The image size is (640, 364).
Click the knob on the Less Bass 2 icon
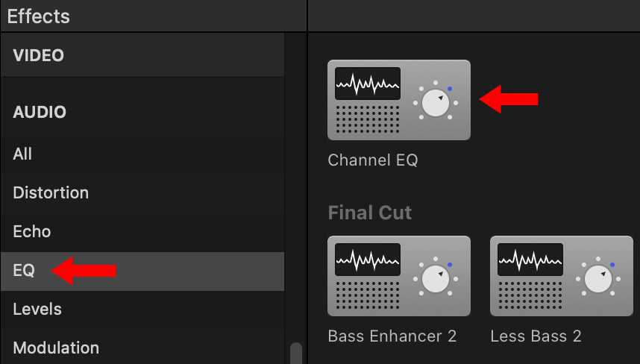click(598, 279)
